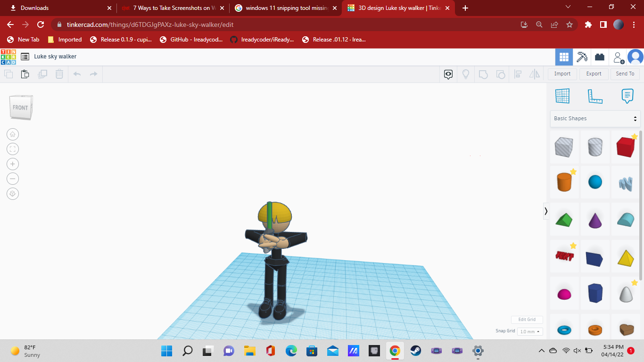Open the Snap Grid 1.0 mm dropdown
Viewport: 644px width, 362px height.
530,331
